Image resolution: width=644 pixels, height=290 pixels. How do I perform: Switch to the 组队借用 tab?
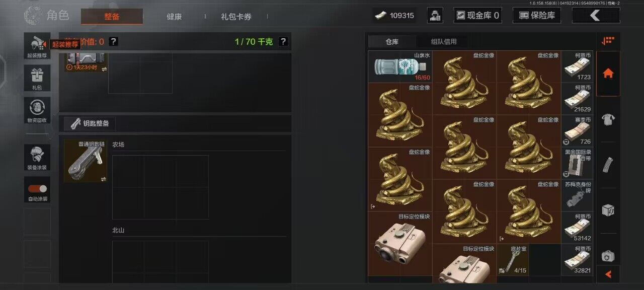pos(444,42)
